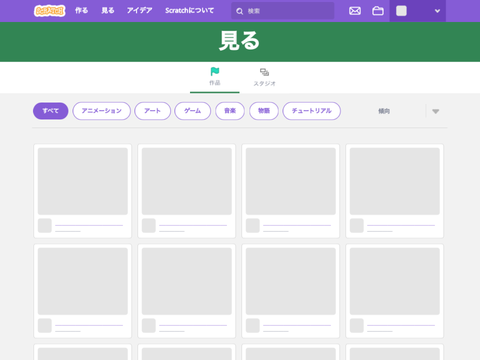Viewport: 480px width, 360px height.
Task: Open the Scratchについて menu item
Action: pos(189,11)
